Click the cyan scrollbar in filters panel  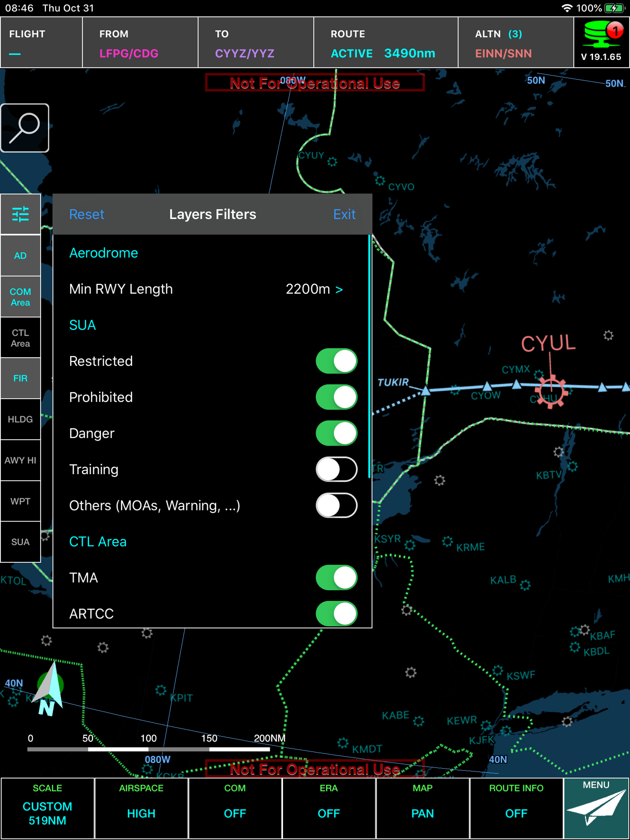(369, 356)
